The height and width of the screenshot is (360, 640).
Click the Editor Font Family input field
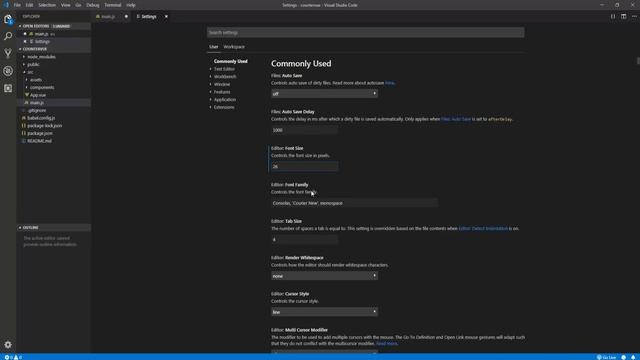click(354, 203)
